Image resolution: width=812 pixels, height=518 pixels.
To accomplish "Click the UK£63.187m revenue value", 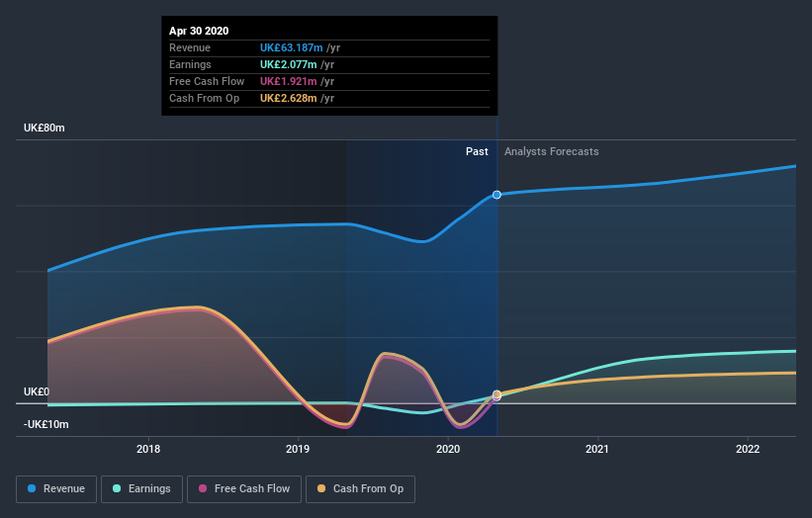I will tap(291, 47).
